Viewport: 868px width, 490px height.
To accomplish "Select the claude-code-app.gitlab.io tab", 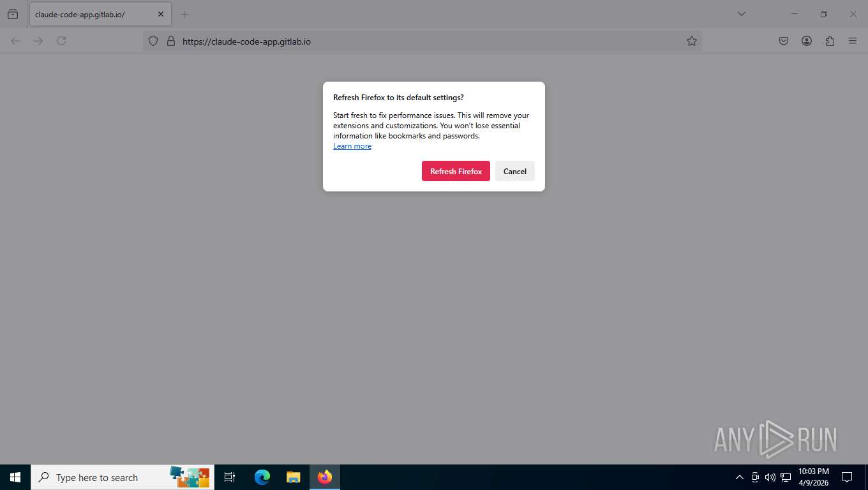I will click(100, 14).
